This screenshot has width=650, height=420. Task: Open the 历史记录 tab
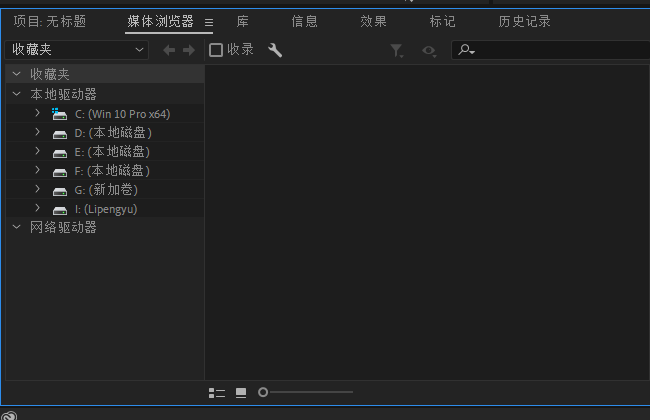pyautogui.click(x=524, y=21)
